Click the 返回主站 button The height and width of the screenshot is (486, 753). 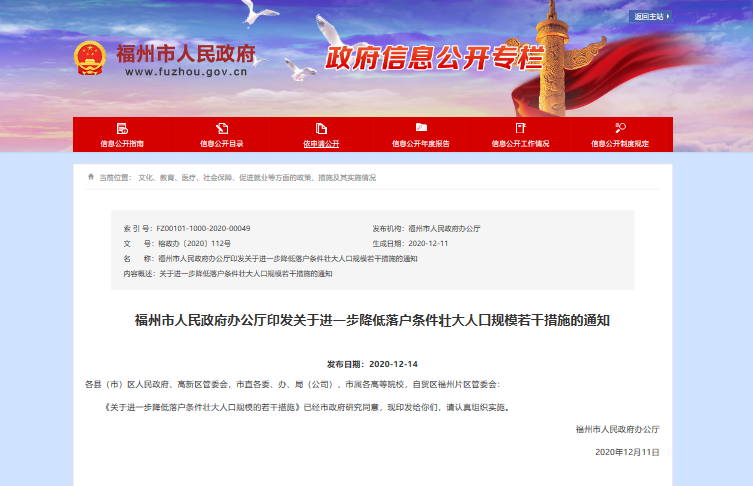pyautogui.click(x=651, y=16)
